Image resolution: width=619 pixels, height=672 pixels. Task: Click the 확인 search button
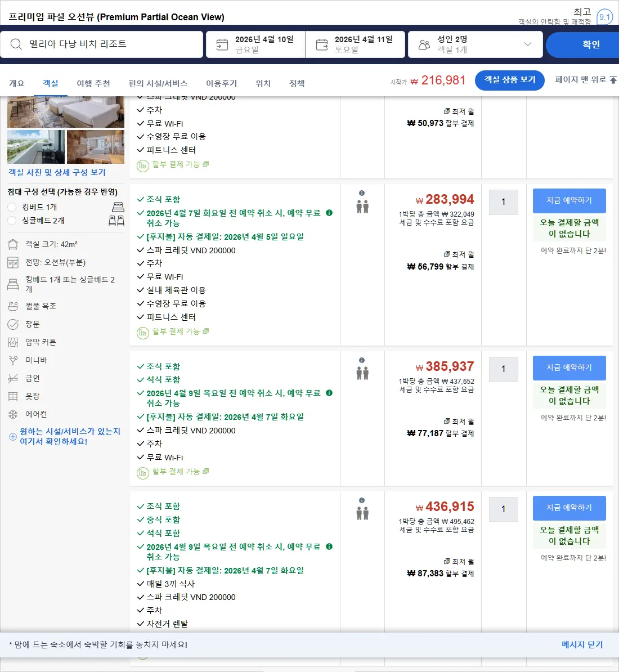(x=582, y=44)
